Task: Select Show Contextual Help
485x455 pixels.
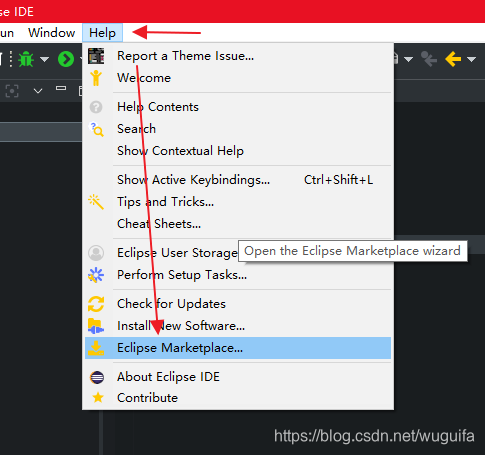Action: [238, 151]
